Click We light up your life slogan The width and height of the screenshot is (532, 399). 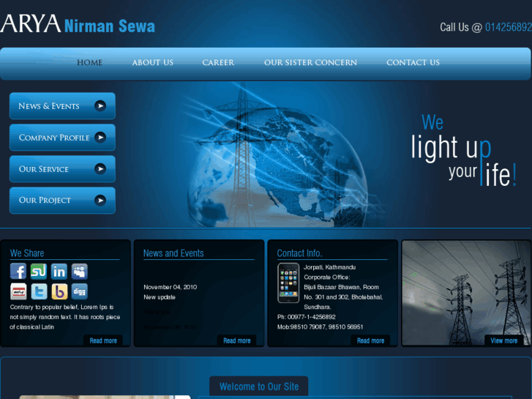pos(464,150)
